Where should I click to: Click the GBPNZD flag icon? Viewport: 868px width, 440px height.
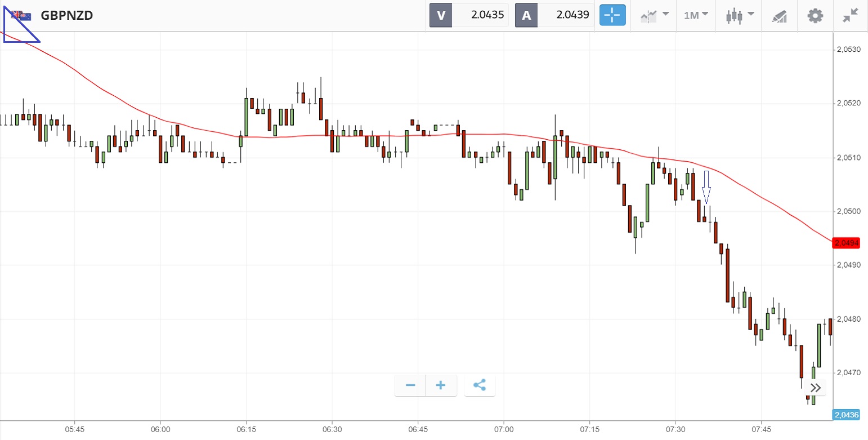(22, 16)
